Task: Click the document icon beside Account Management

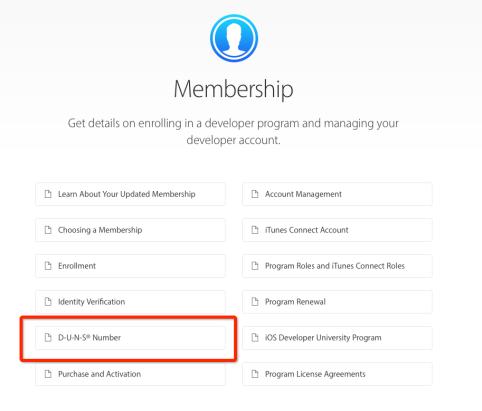Action: 255,194
